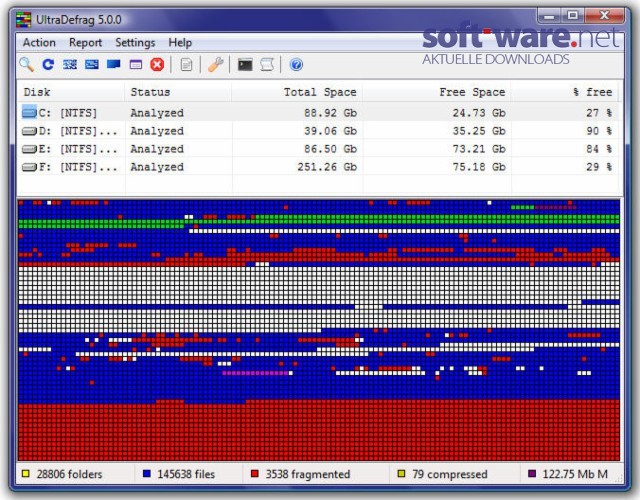Click the Disk column header
Image resolution: width=640 pixels, height=500 pixels.
[x=71, y=92]
